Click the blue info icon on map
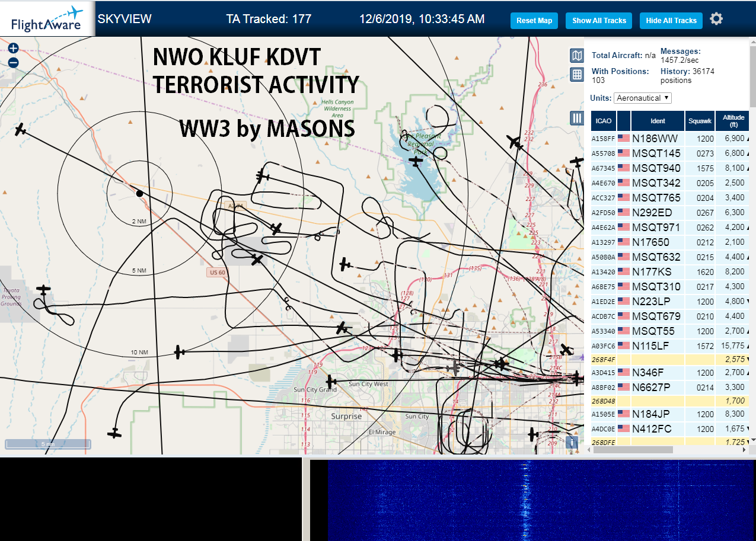This screenshot has height=541, width=756. tap(572, 442)
